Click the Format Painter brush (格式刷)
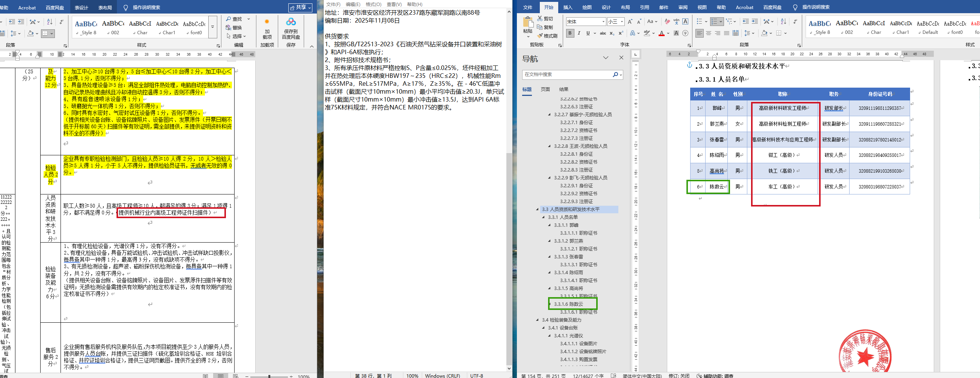980x378 pixels. 547,36
